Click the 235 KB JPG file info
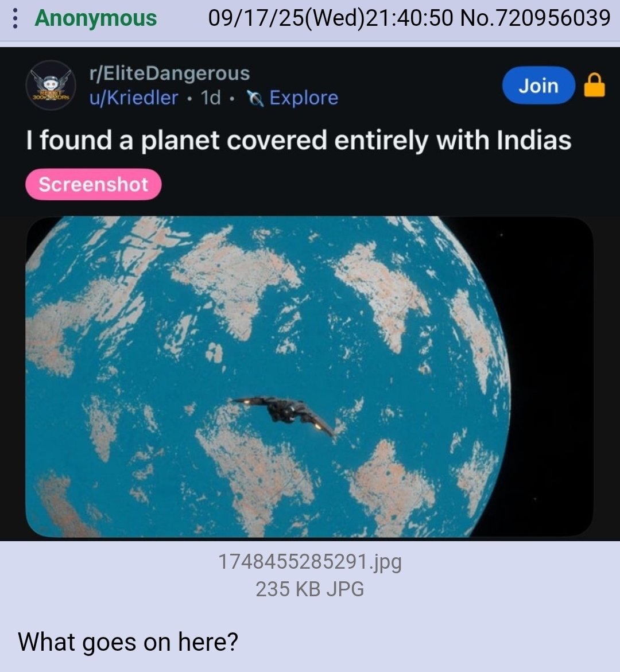This screenshot has height=672, width=620. [x=309, y=589]
